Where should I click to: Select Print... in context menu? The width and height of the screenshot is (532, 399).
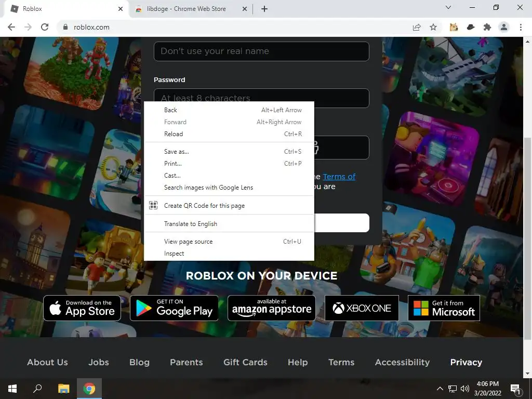click(229, 164)
